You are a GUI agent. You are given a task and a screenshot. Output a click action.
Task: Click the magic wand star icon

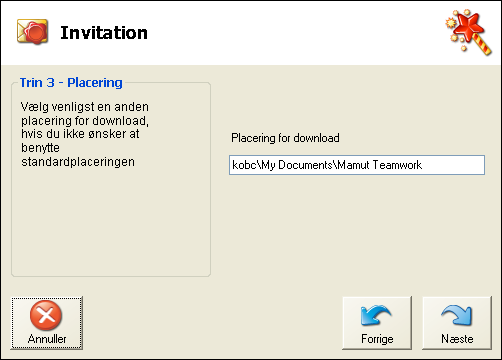[x=468, y=32]
